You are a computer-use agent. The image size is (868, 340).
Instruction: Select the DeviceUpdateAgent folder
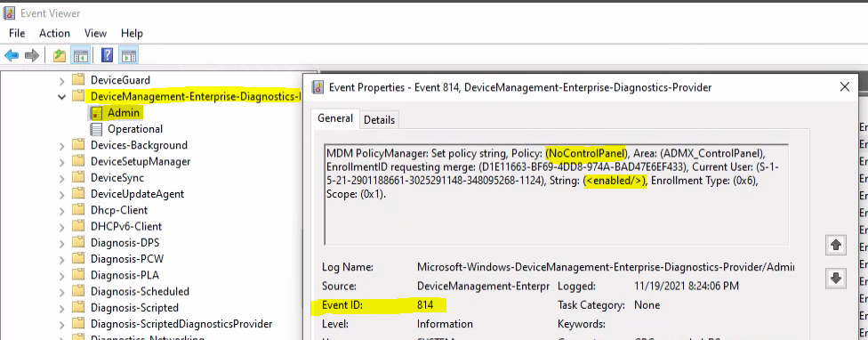click(137, 194)
